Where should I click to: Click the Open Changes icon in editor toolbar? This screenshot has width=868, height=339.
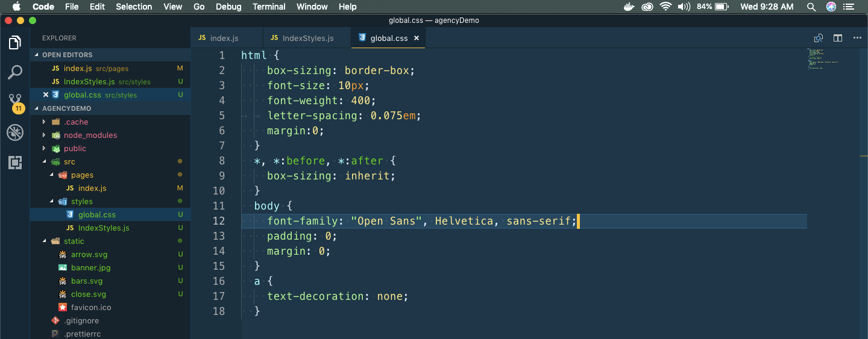tap(818, 38)
